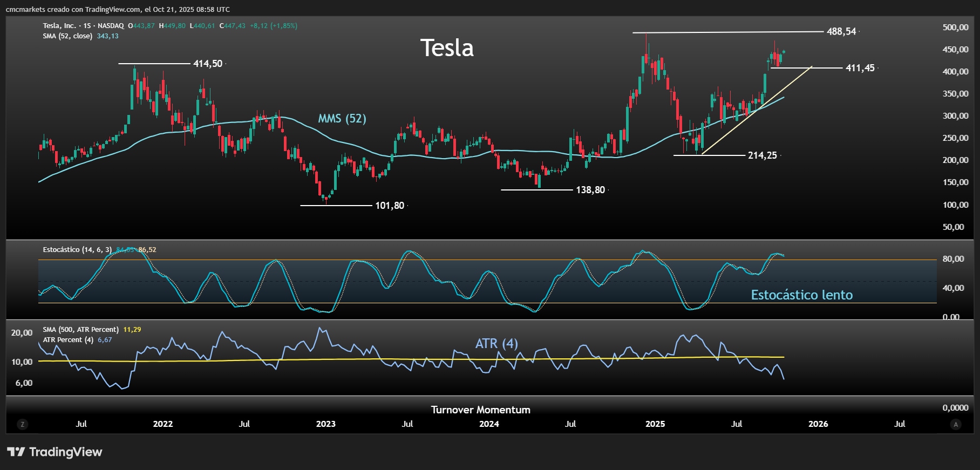Select the ATR (4) annotation label
The height and width of the screenshot is (470, 980).
click(x=496, y=344)
